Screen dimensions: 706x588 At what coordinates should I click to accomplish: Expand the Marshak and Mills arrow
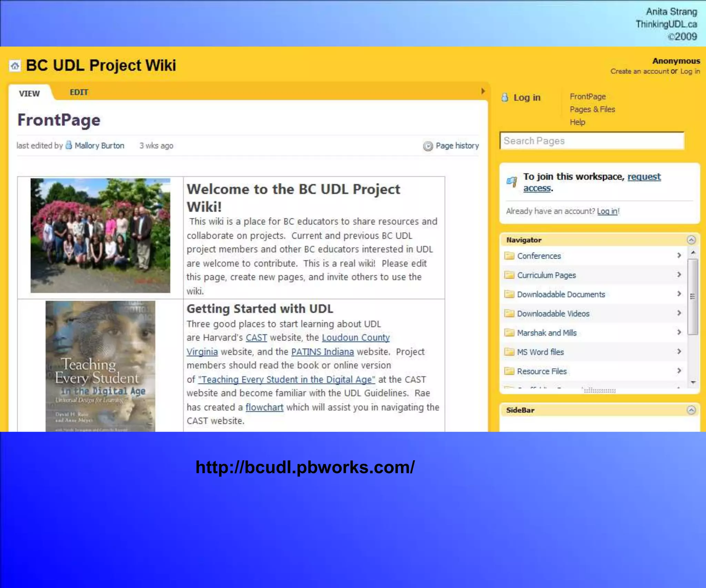pyautogui.click(x=679, y=332)
